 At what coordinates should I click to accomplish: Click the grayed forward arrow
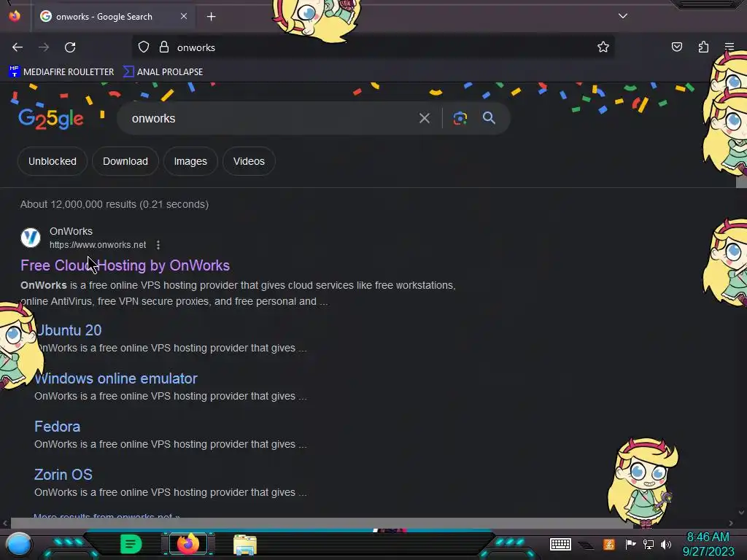44,47
